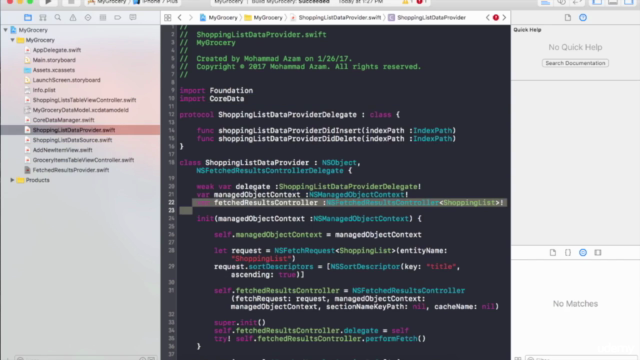Screen dimensions: 640x360
Task: Open ShoppingListDataProvider class symbol menu
Action: (x=427, y=18)
